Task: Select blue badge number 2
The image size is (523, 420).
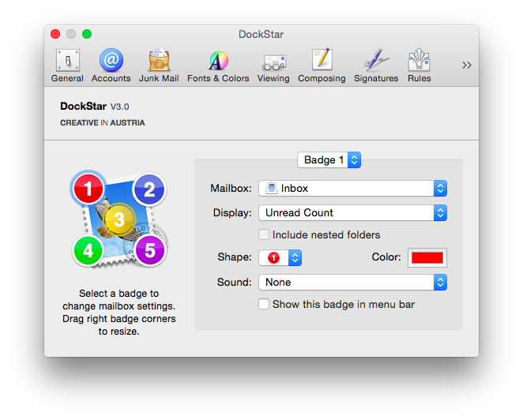Action: coord(149,189)
